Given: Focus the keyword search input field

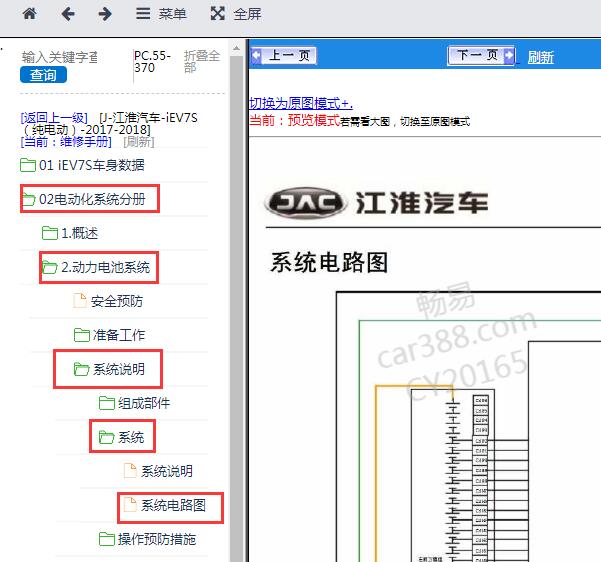Looking at the screenshot, I should tap(59, 57).
